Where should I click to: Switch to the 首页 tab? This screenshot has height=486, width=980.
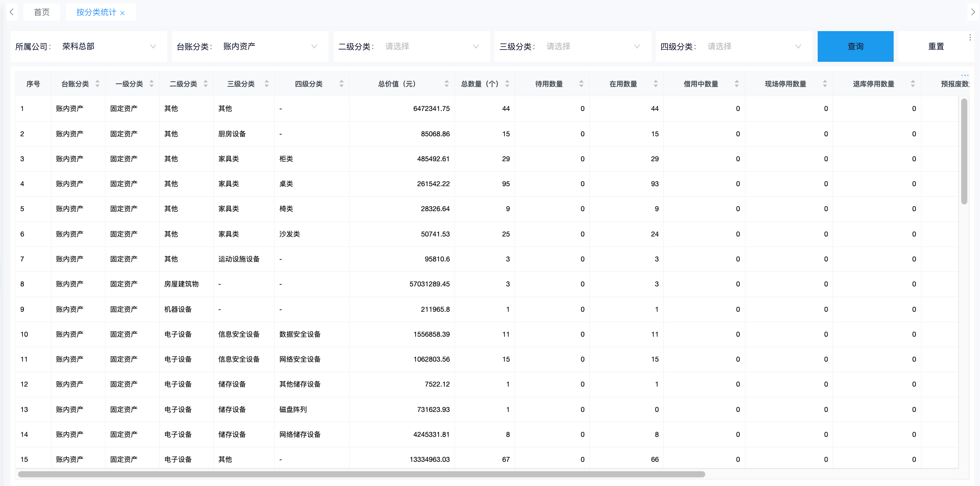[x=41, y=12]
